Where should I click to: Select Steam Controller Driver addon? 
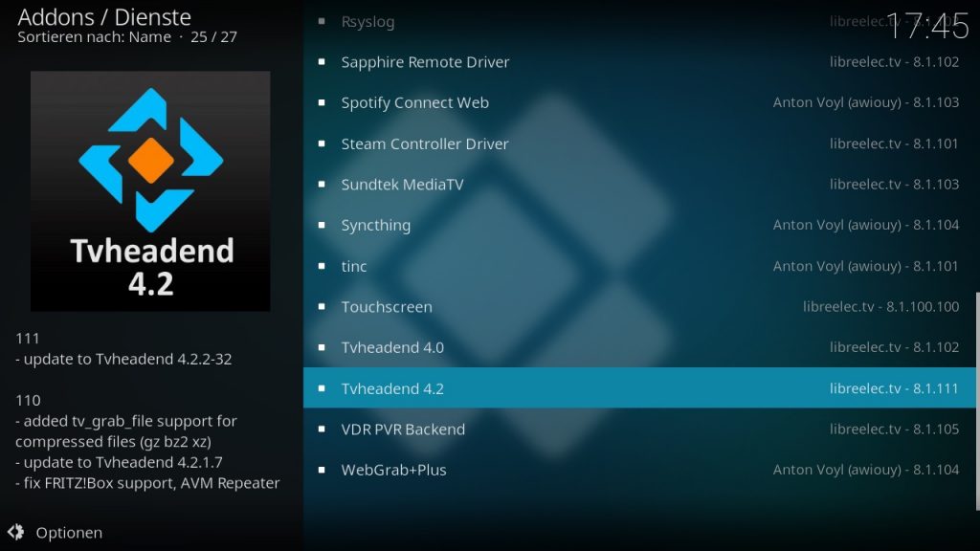(641, 143)
